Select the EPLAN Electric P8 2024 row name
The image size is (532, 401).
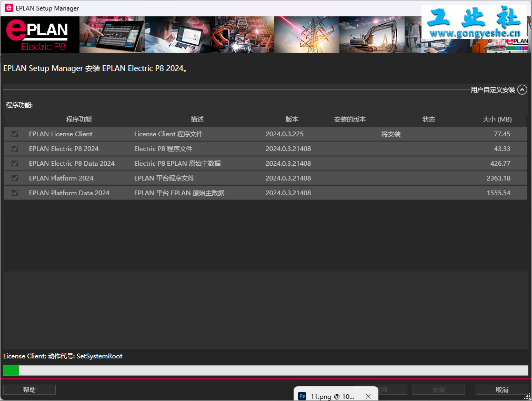point(64,148)
